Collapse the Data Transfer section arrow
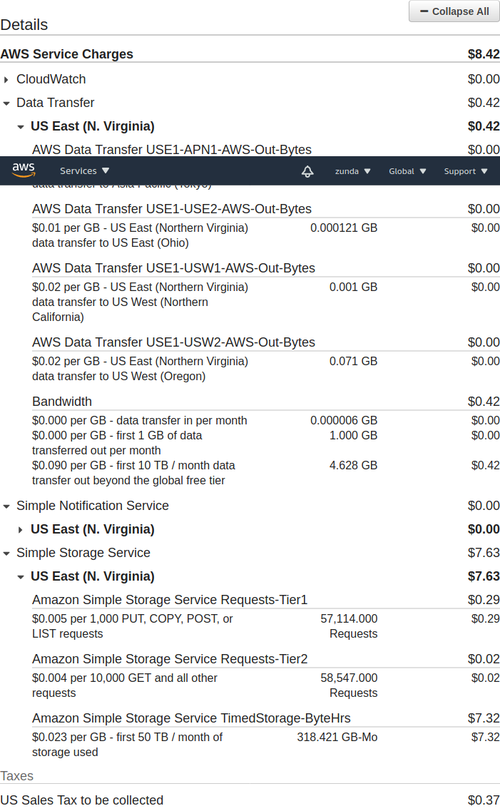The width and height of the screenshot is (500, 811). tap(6, 103)
